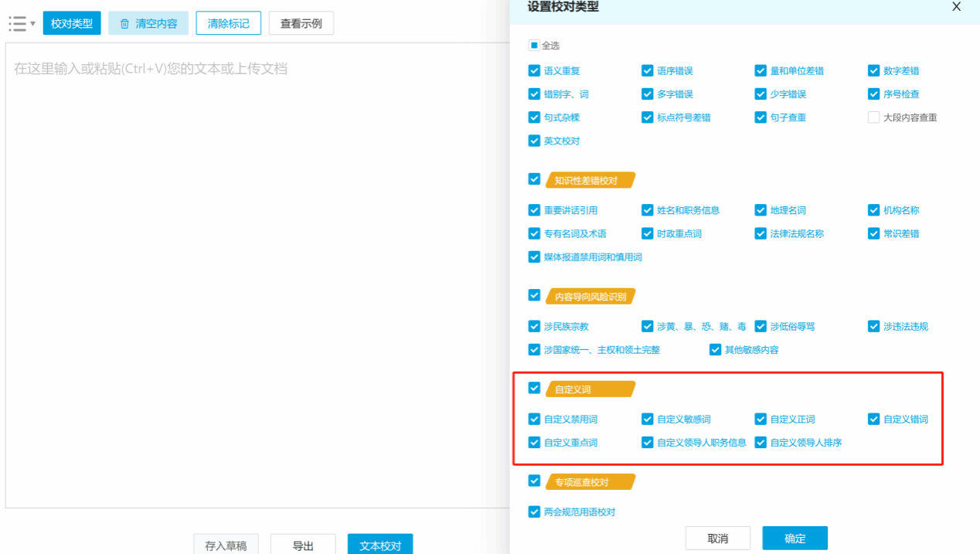Uncheck 自定义重点词 checkbox
980x554 pixels.
coord(534,443)
